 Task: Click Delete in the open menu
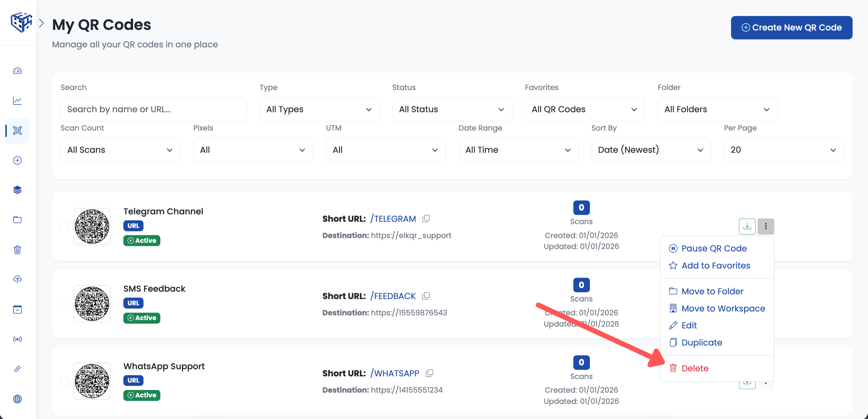[x=695, y=368]
